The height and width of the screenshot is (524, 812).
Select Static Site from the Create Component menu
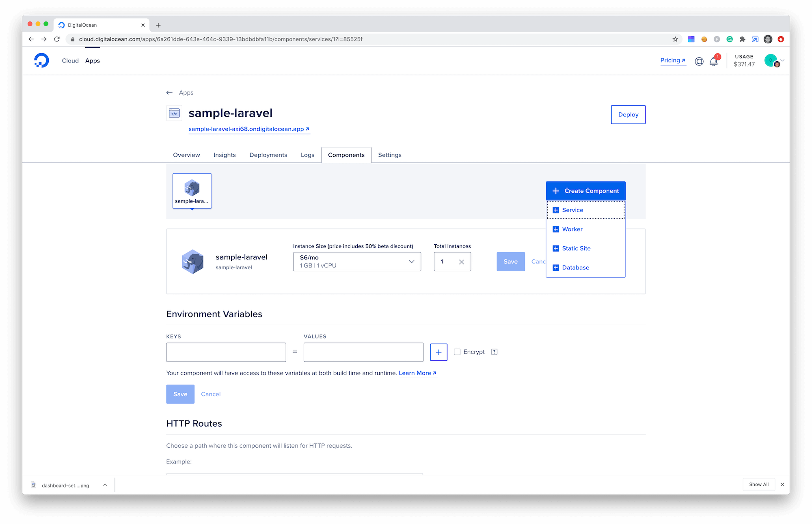(585, 248)
